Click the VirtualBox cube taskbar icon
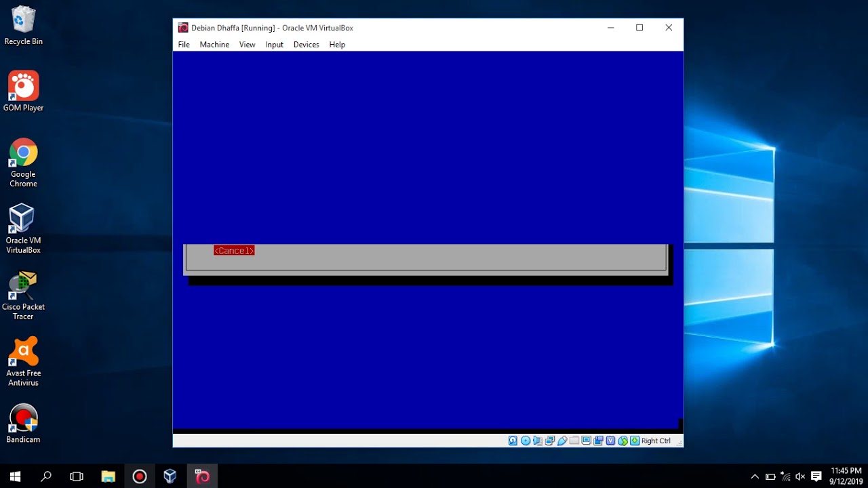This screenshot has width=868, height=488. [x=170, y=476]
